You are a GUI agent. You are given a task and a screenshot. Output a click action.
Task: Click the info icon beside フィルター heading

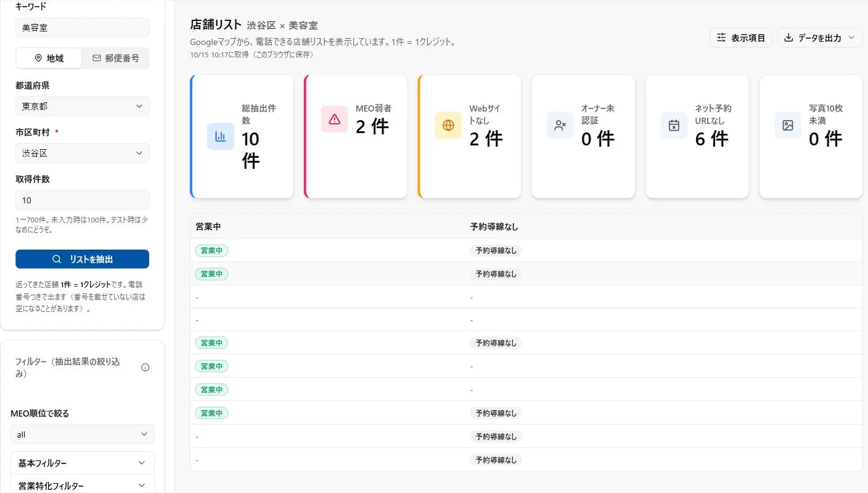[145, 367]
